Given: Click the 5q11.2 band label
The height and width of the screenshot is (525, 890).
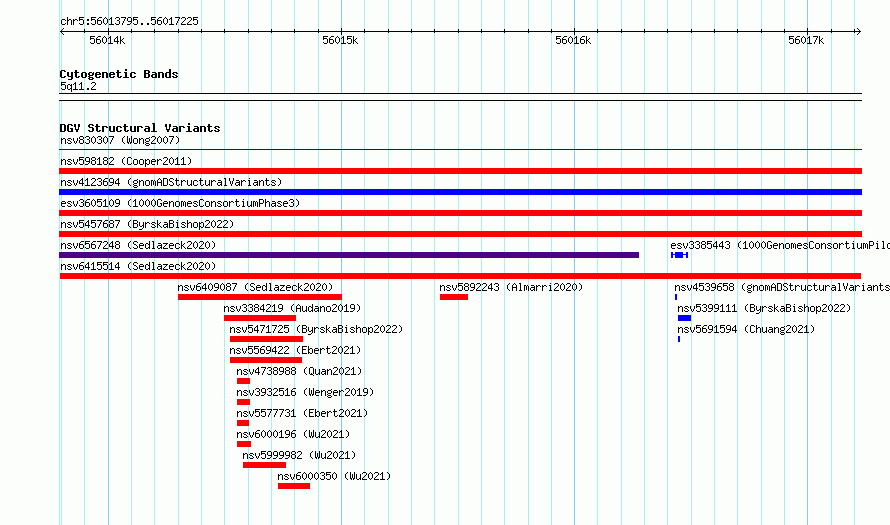Looking at the screenshot, I should (x=78, y=86).
